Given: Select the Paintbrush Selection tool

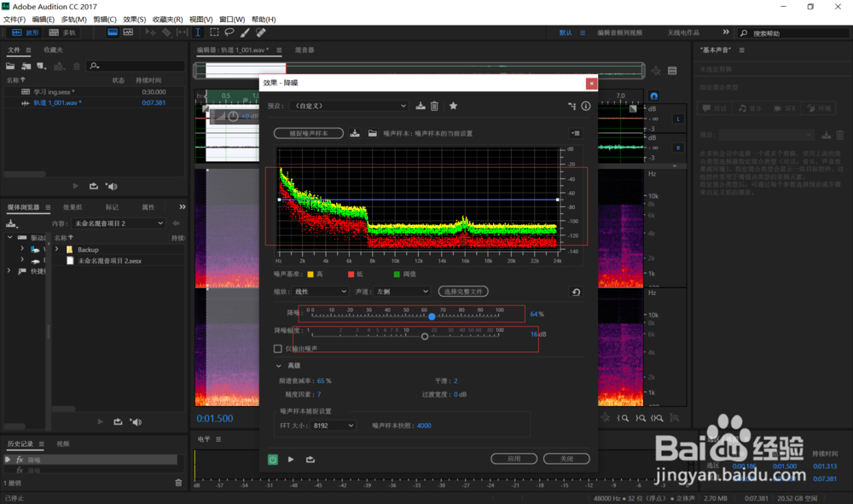Looking at the screenshot, I should point(246,32).
